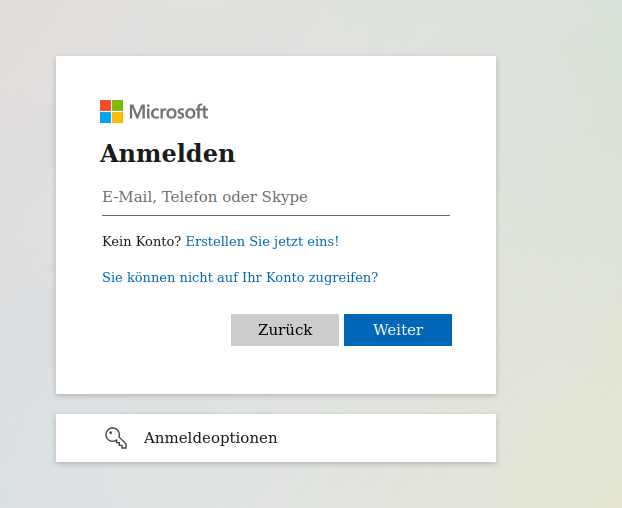The width and height of the screenshot is (622, 508).
Task: Open the Anmeldeoptionen sign-in options
Action: tap(210, 438)
